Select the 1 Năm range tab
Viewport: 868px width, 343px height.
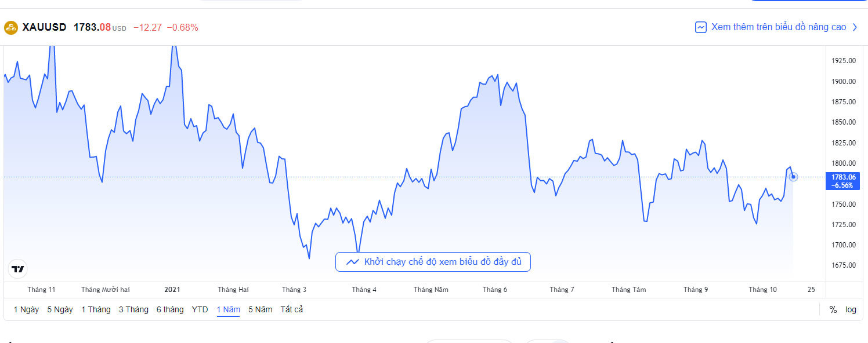click(x=228, y=309)
